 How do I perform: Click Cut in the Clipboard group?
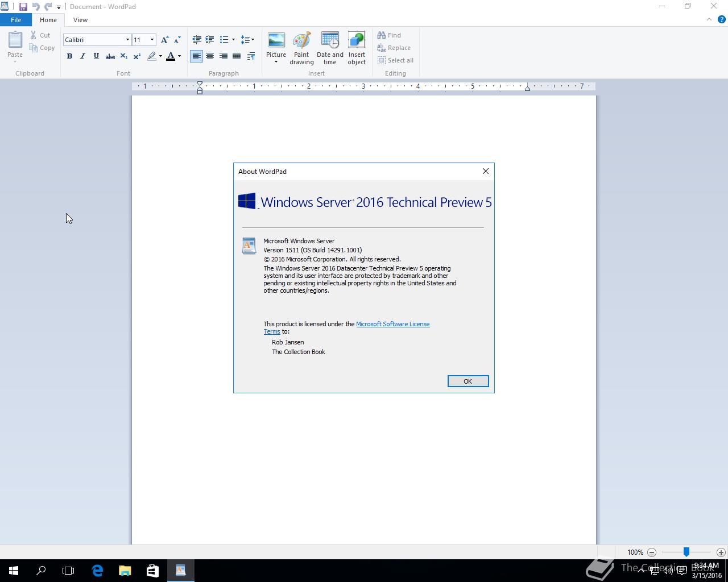[40, 35]
